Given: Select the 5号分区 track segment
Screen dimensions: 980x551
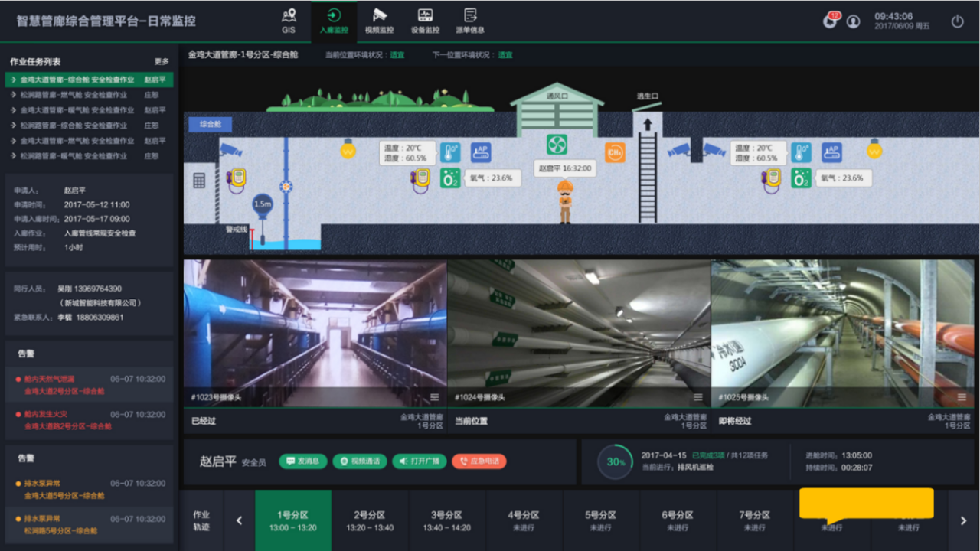Looking at the screenshot, I should tap(601, 520).
